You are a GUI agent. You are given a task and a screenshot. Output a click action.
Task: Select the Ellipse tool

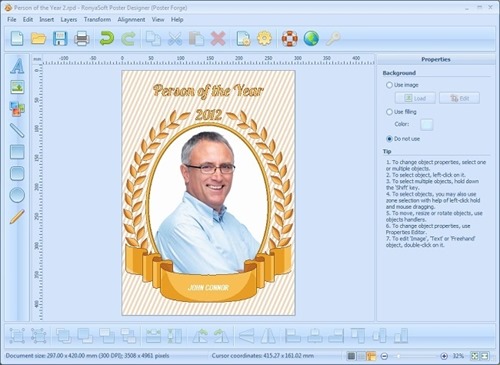coord(17,195)
